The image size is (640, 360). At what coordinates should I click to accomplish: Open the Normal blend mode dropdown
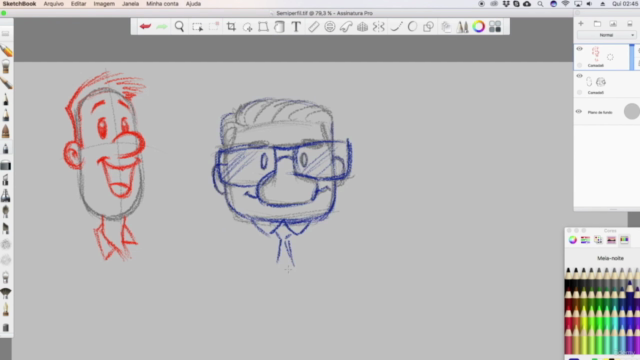click(606, 35)
